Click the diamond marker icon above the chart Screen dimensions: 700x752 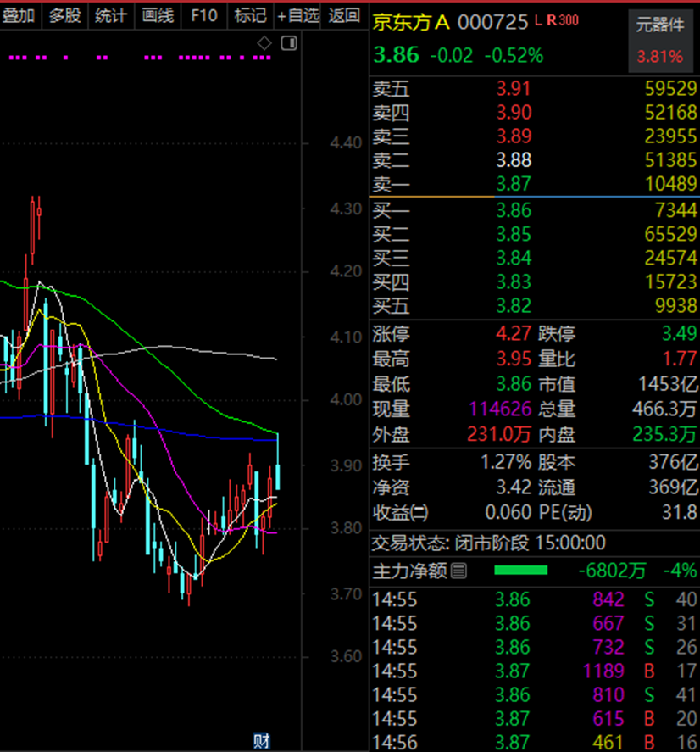[263, 42]
